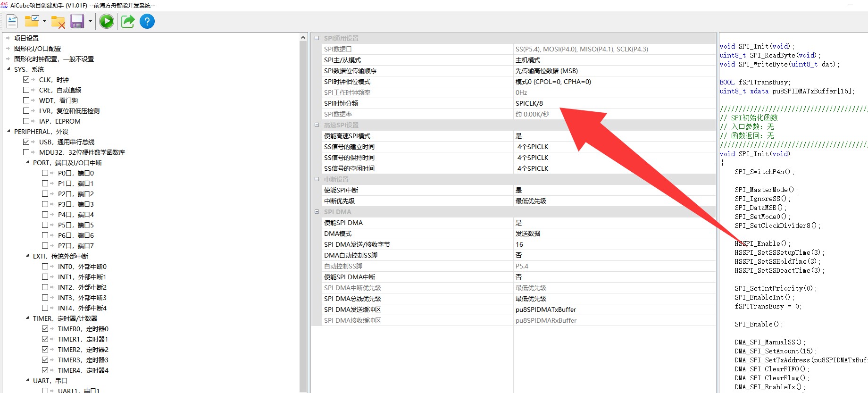Open help with the blue question mark
The image size is (868, 393).
(x=147, y=21)
